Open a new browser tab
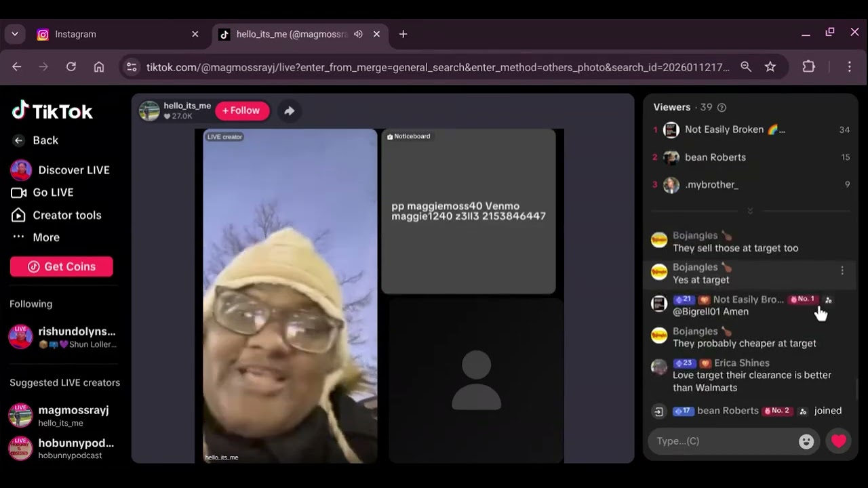 [403, 34]
